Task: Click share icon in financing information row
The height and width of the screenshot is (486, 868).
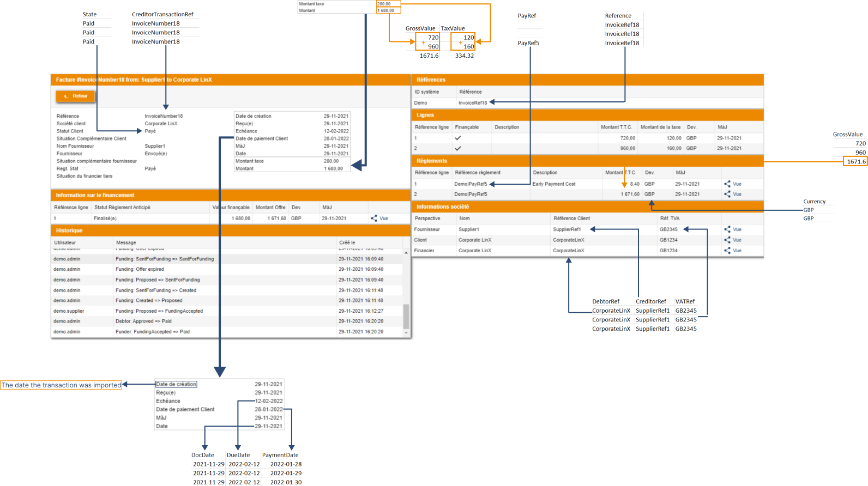Action: click(x=374, y=218)
